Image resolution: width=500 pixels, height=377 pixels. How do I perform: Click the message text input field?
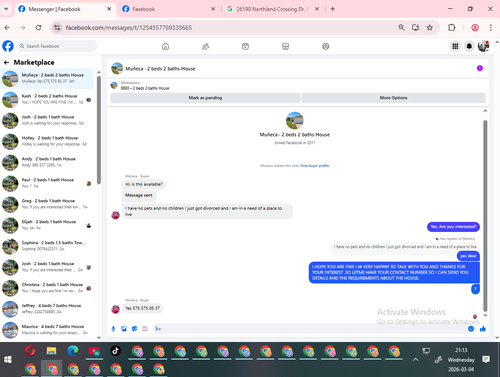tap(309, 329)
